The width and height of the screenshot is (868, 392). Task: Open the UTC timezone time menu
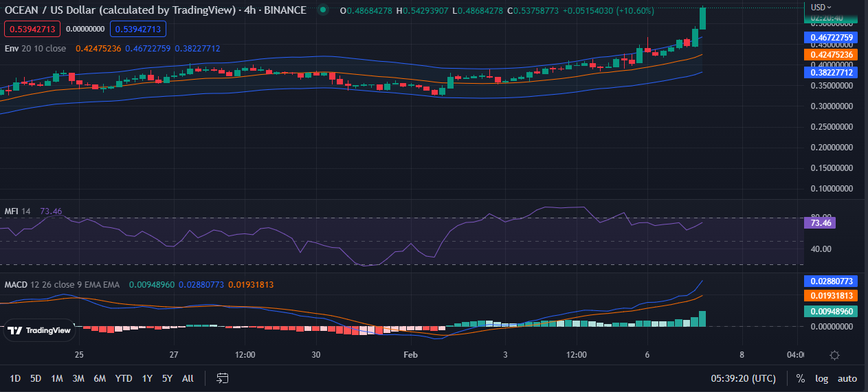(743, 378)
